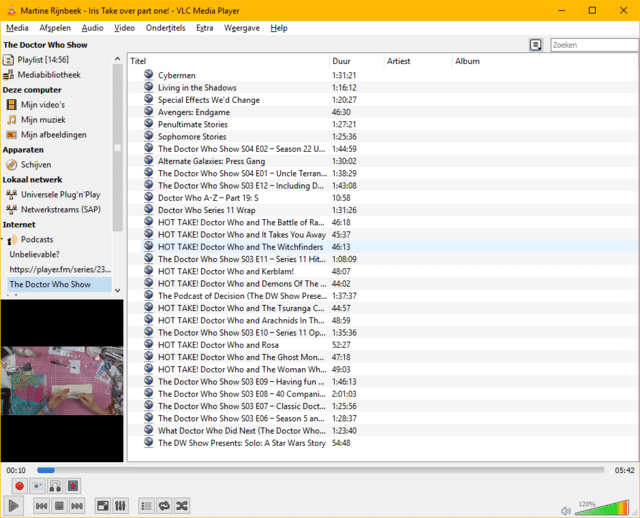Open the Ondertitels menu
This screenshot has width=640, height=518.
pyautogui.click(x=165, y=28)
